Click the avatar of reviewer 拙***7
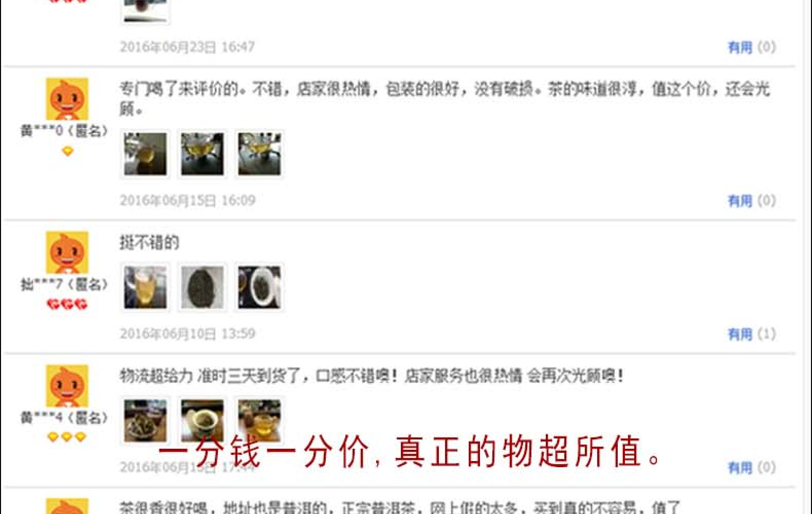The width and height of the screenshot is (812, 514). (67, 252)
